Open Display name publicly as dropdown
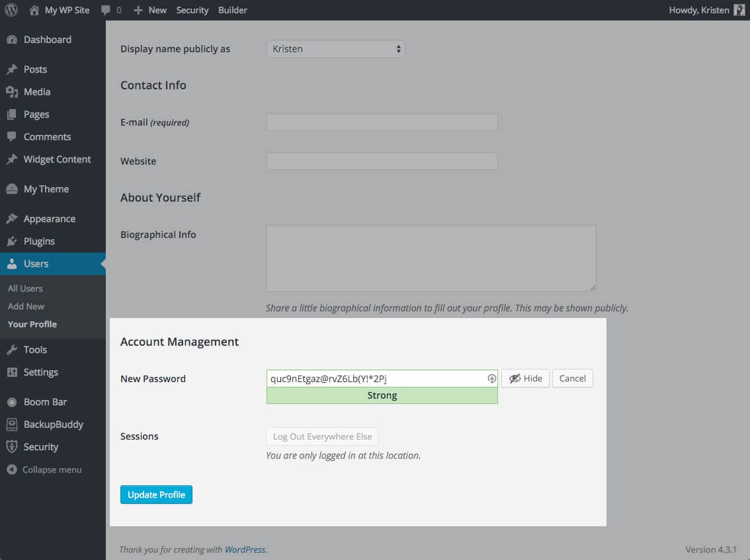The height and width of the screenshot is (560, 750). [336, 49]
